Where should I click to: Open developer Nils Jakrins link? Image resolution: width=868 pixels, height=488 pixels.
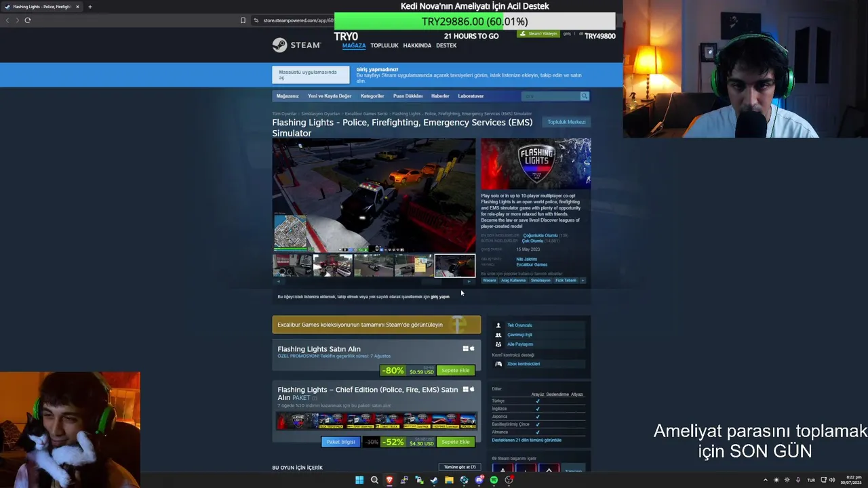coord(526,260)
